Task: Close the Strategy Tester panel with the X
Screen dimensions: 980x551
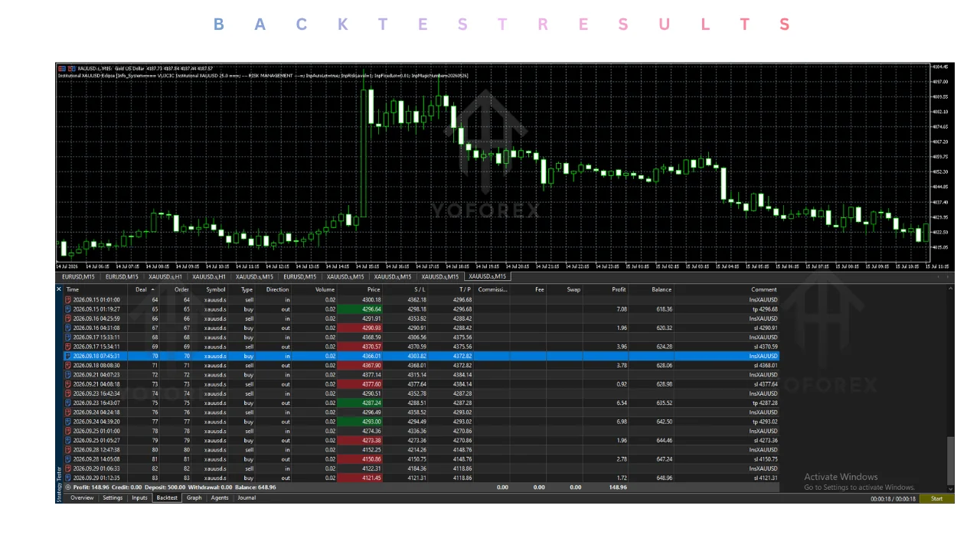Action: click(x=59, y=289)
